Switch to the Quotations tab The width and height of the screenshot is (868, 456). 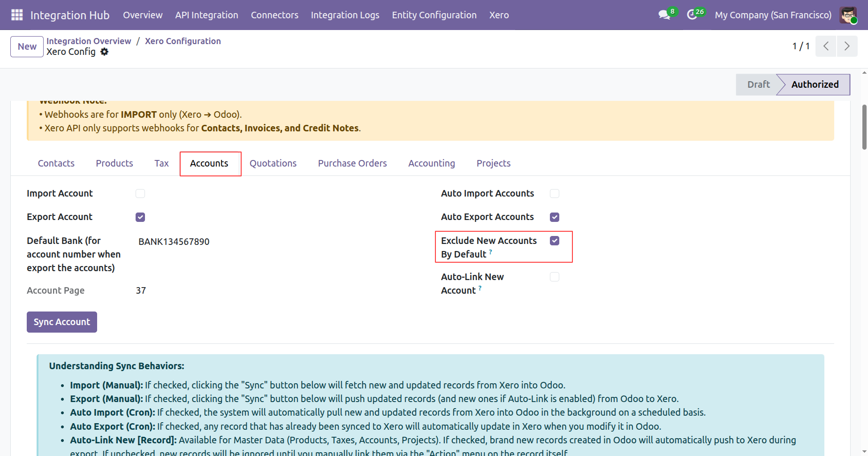(273, 163)
